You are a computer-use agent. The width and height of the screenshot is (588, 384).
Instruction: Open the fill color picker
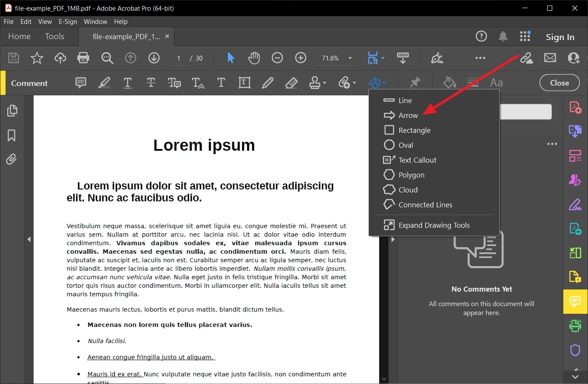click(449, 82)
